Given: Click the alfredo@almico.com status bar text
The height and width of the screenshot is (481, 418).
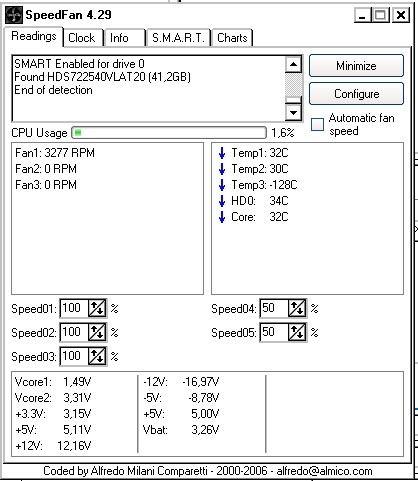Looking at the screenshot, I should click(324, 471).
